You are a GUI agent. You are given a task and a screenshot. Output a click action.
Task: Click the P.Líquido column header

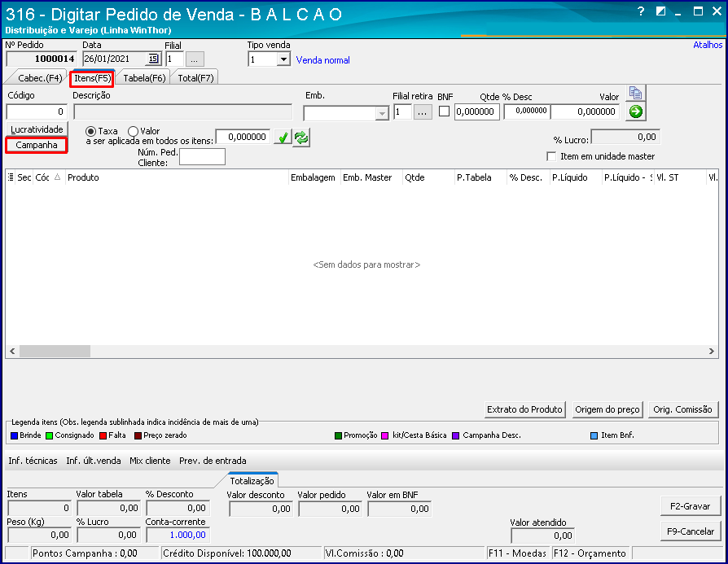575,177
